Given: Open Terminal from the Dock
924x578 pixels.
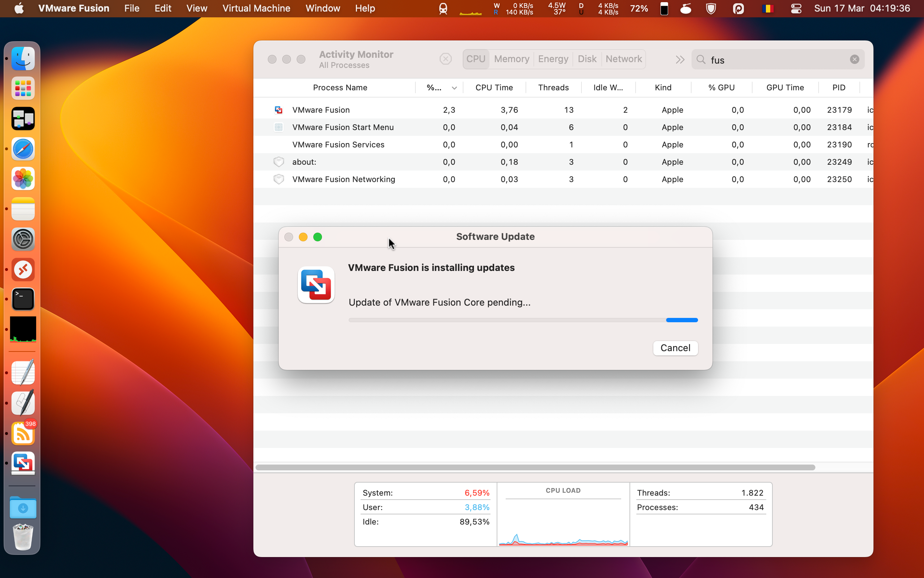Looking at the screenshot, I should pyautogui.click(x=23, y=299).
